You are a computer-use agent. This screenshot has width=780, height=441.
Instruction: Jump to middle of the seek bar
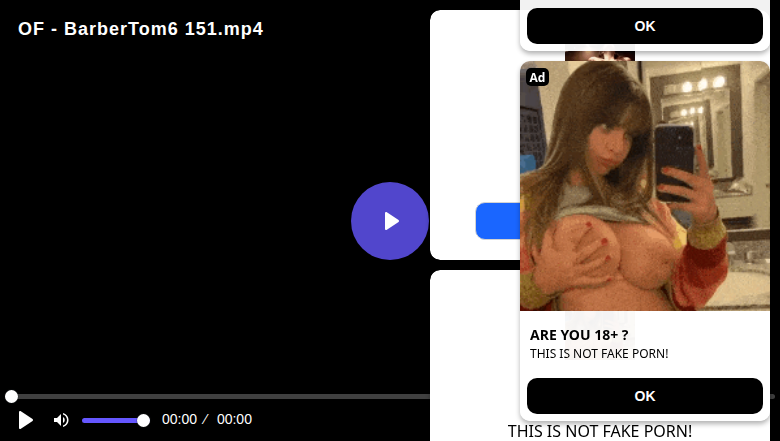point(219,396)
